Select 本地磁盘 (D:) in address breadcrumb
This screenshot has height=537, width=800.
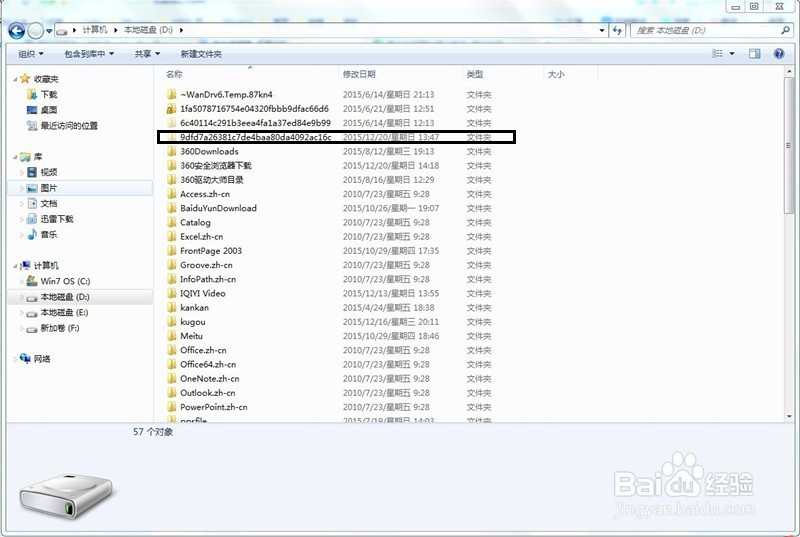tap(148, 30)
